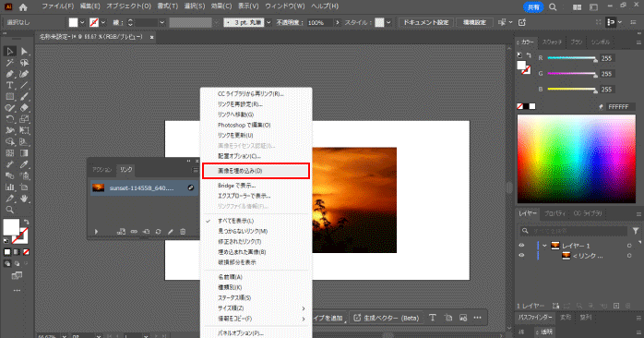This screenshot has height=338, width=644.
Task: Select the Eyedropper tool
Action: [x=24, y=164]
